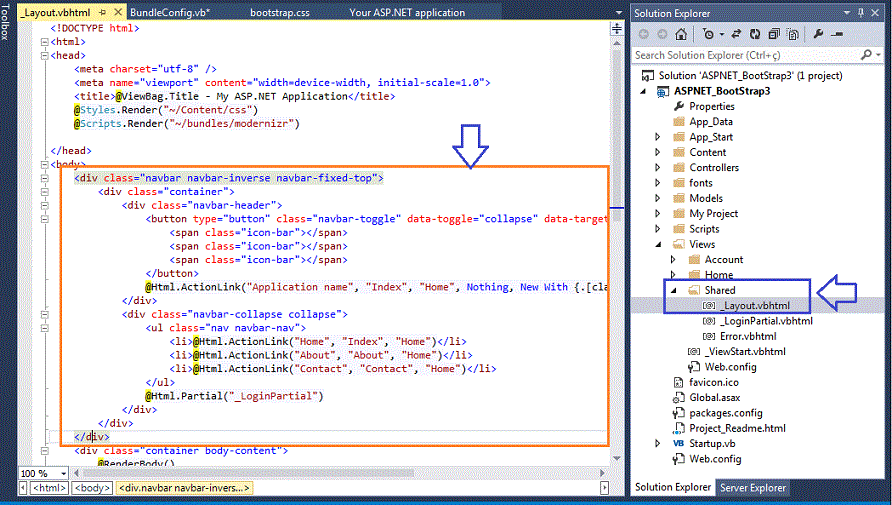Expand the App_Start folder

(x=658, y=137)
